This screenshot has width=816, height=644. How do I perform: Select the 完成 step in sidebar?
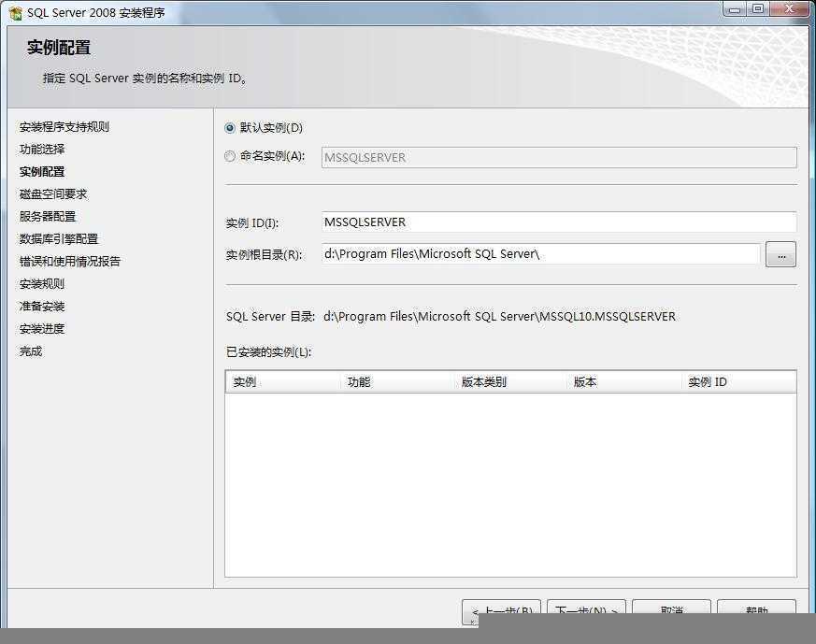click(x=31, y=351)
